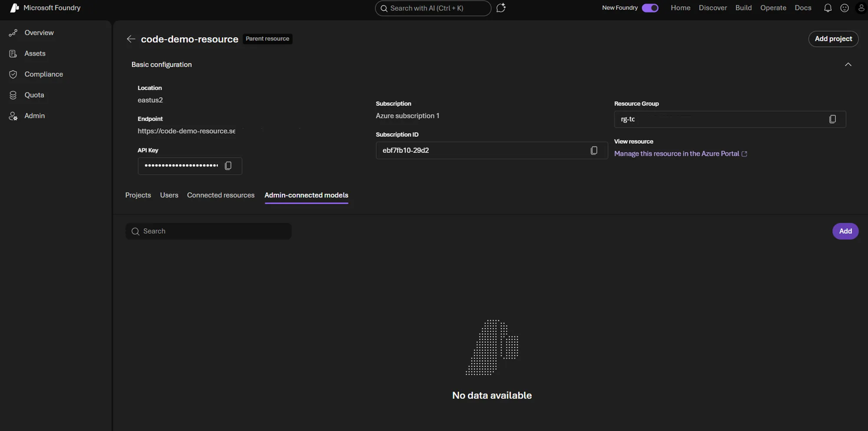Switch to the Users tab
This screenshot has width=868, height=431.
pos(169,195)
